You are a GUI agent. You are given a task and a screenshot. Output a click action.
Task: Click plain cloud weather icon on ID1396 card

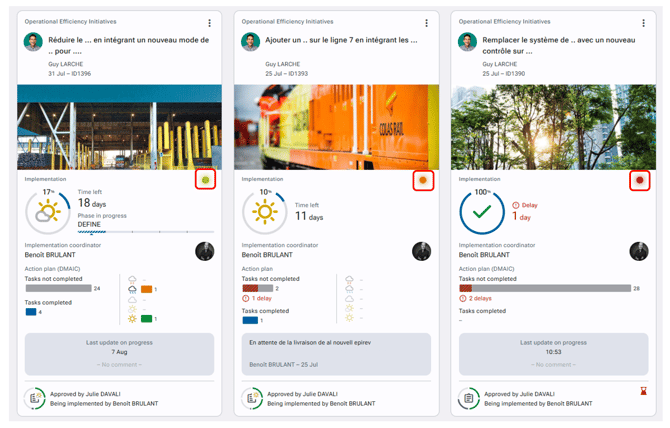point(132,299)
